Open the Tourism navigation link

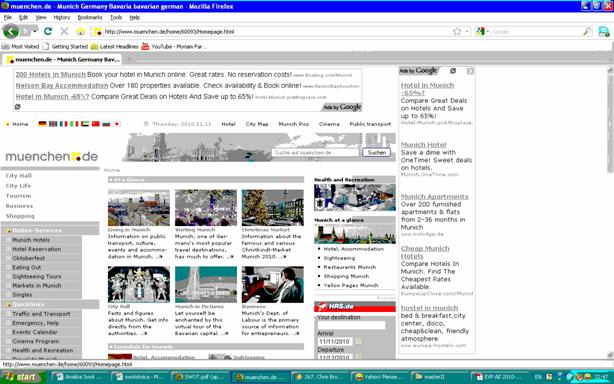coord(18,196)
